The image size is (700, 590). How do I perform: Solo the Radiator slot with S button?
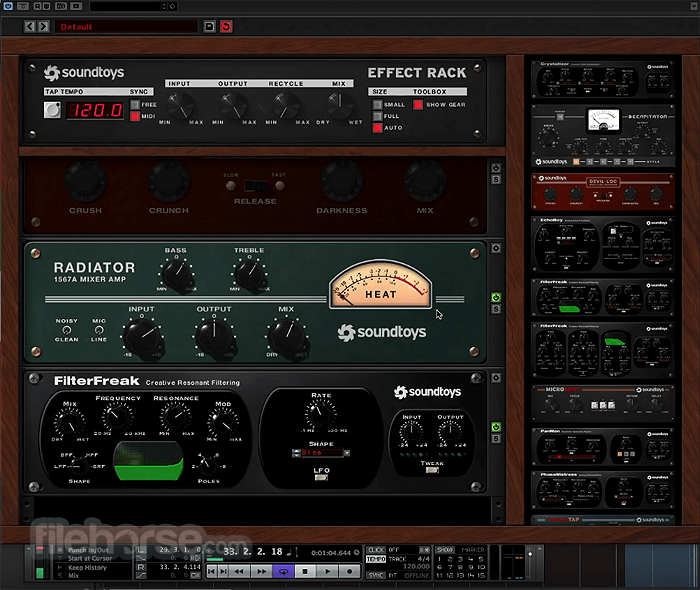coord(496,309)
